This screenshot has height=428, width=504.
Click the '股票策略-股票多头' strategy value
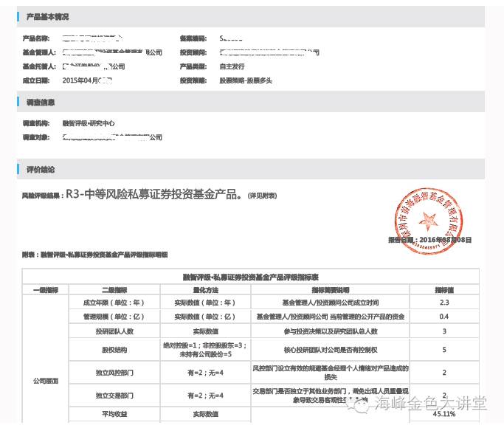point(246,80)
